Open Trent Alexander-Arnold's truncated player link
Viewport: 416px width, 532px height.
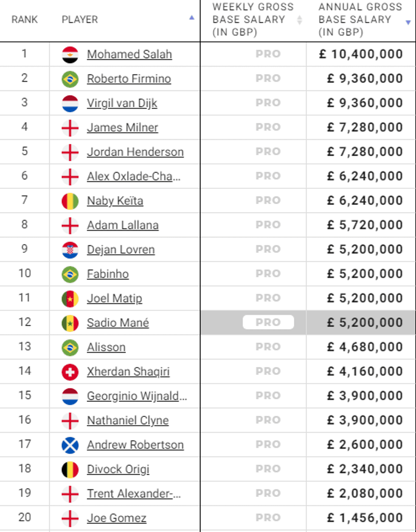[x=134, y=494]
